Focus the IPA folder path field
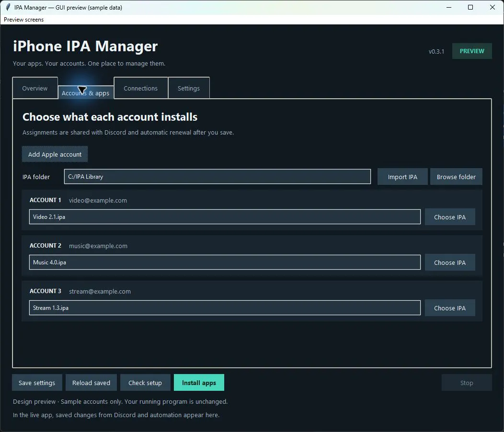The image size is (504, 432). click(x=218, y=176)
